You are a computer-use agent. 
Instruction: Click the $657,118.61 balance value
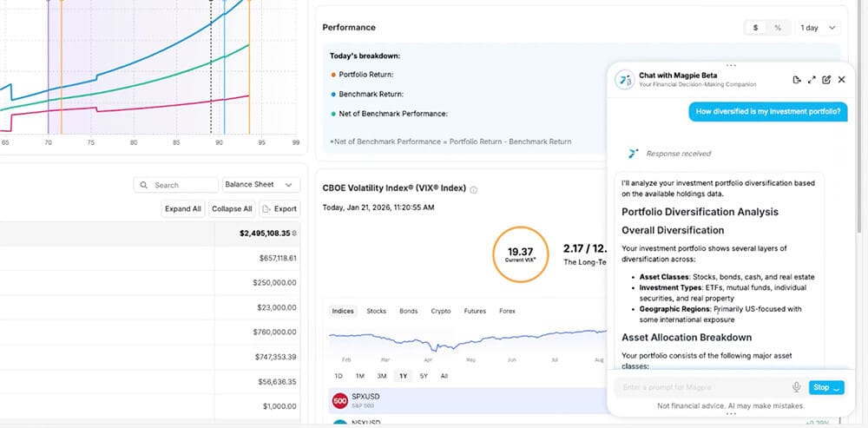tap(278, 258)
